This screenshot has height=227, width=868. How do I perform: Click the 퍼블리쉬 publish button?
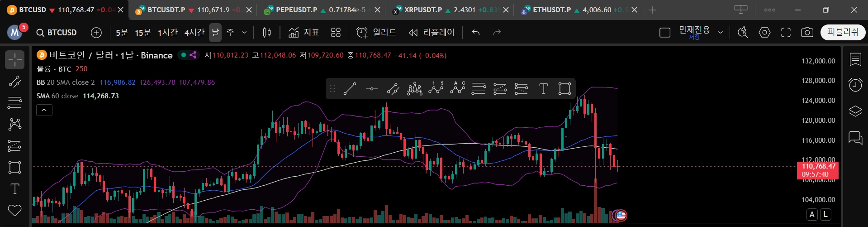coord(842,32)
